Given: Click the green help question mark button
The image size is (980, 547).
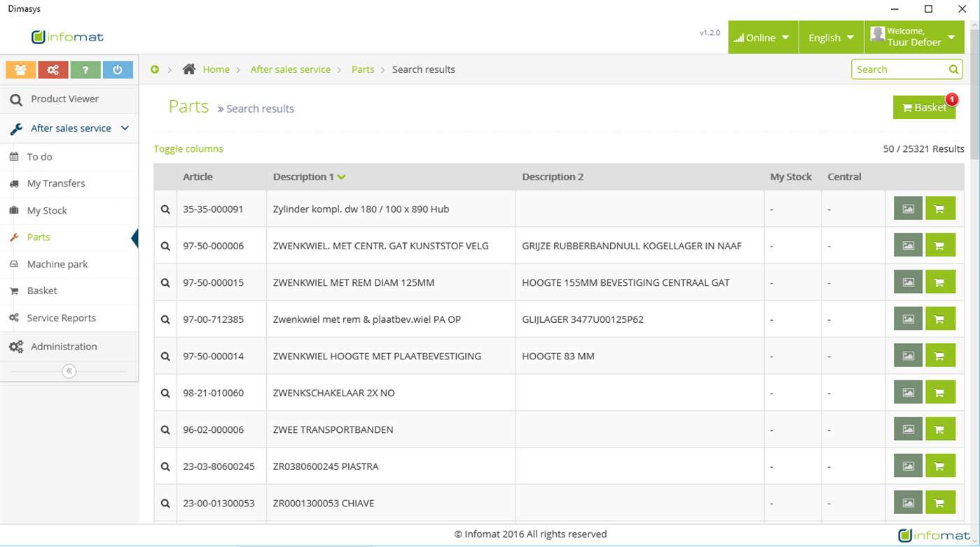Looking at the screenshot, I should click(x=85, y=70).
